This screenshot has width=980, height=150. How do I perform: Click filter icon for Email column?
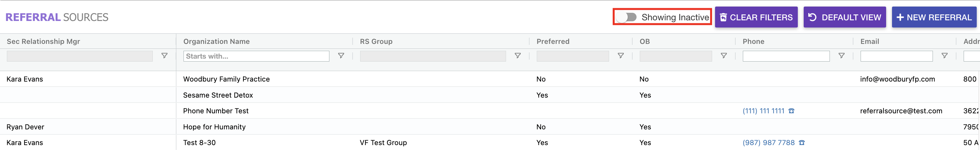click(x=944, y=56)
